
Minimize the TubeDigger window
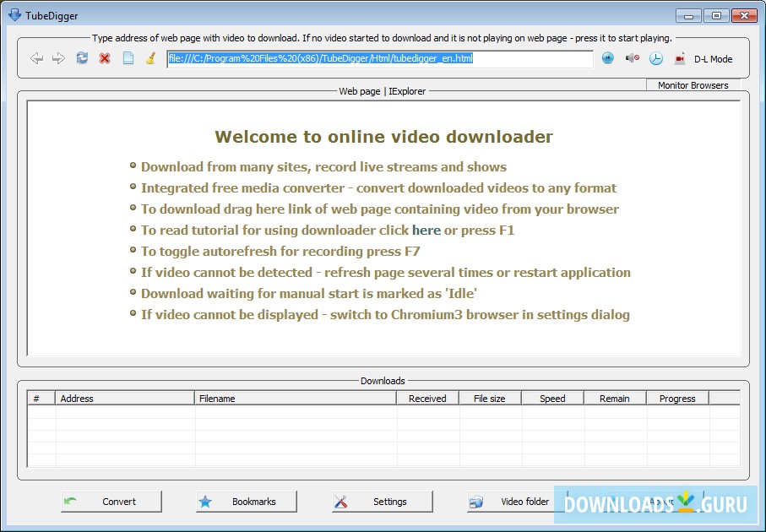tap(689, 16)
